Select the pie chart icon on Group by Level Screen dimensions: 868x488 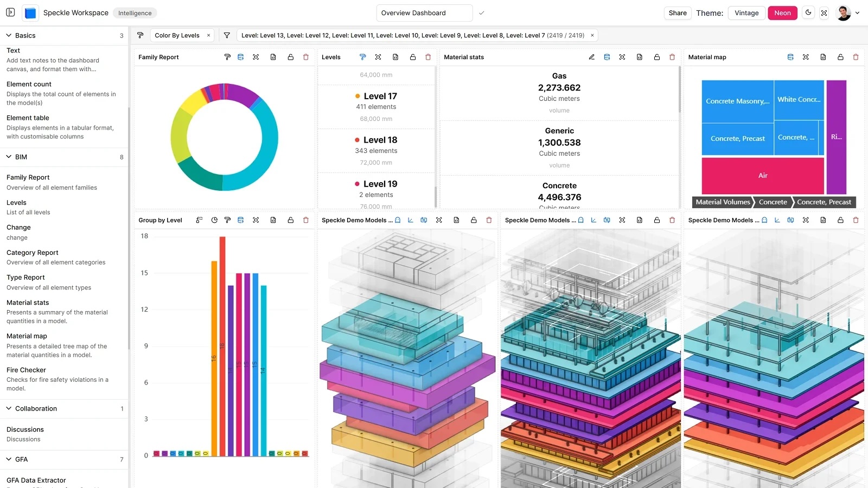214,220
